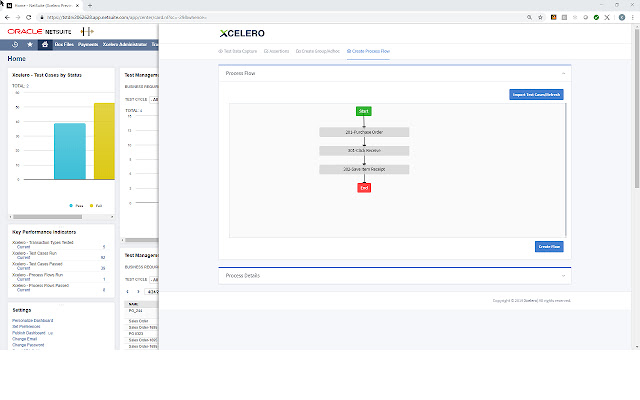This screenshot has width=640, height=400.
Task: Click browser back arrow
Action: pyautogui.click(x=7, y=17)
